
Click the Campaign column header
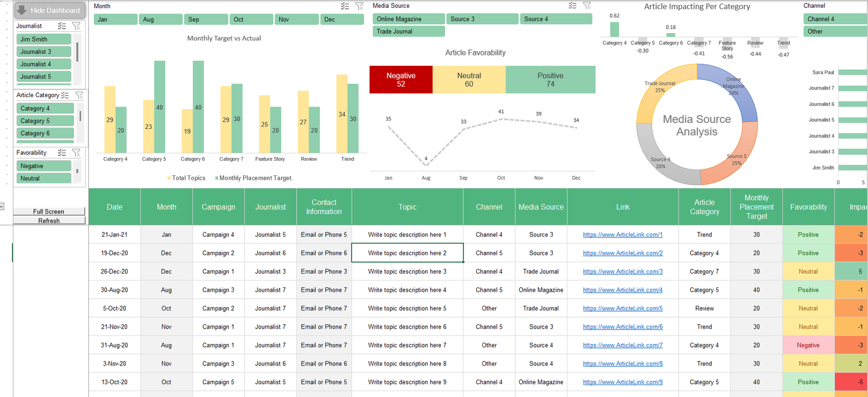219,207
